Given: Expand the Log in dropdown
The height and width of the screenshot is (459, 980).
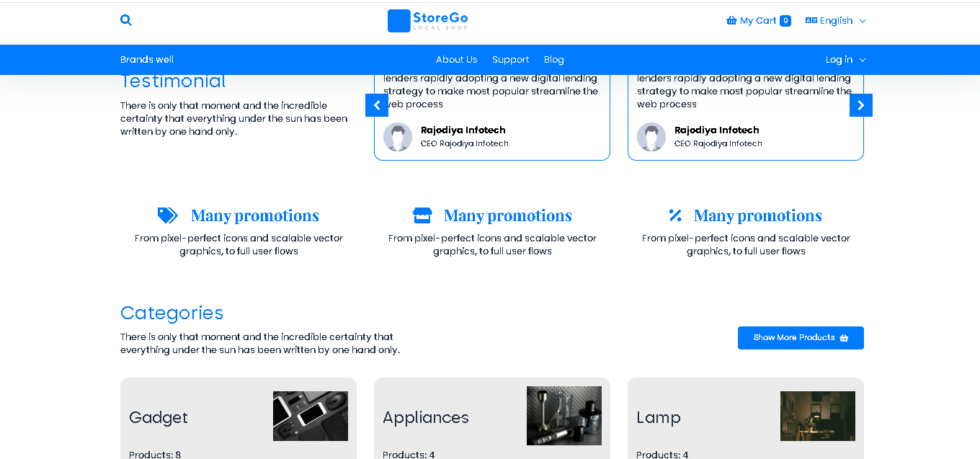Looking at the screenshot, I should point(845,60).
